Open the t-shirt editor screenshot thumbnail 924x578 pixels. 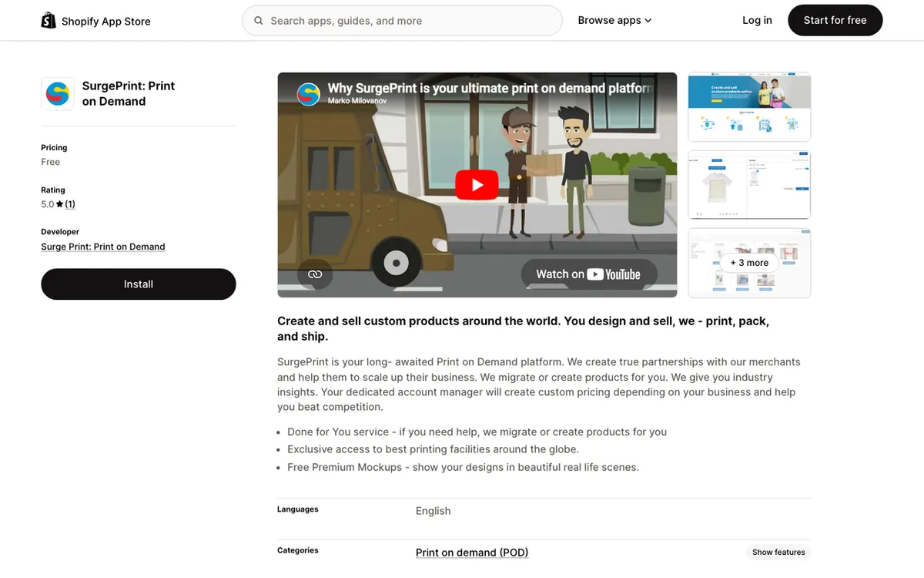pos(749,185)
